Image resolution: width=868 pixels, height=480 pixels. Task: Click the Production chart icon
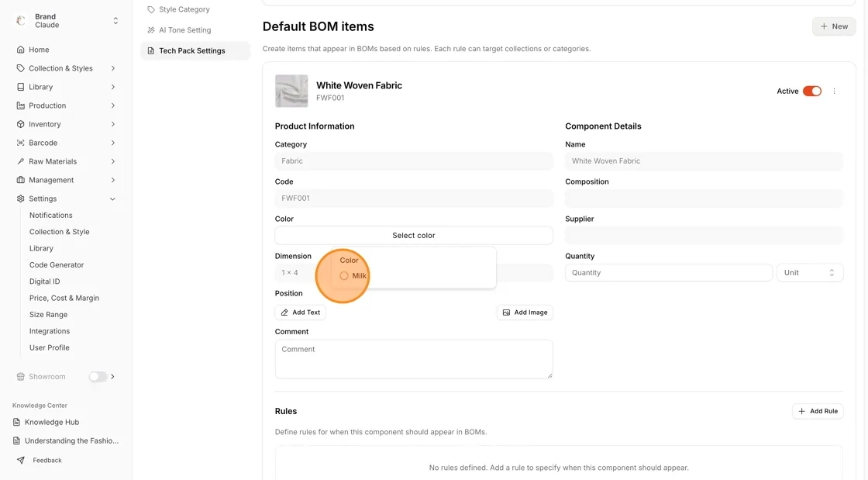[x=20, y=105]
